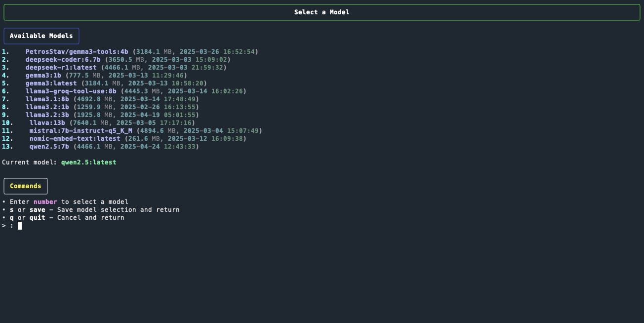Click the command input prompt cursor
This screenshot has width=644, height=323.
pyautogui.click(x=19, y=225)
